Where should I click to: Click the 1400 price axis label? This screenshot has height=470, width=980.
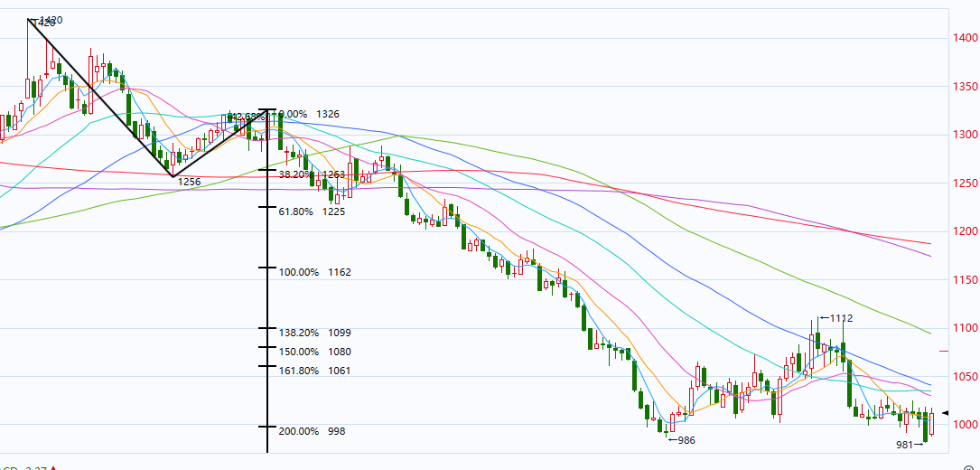[x=964, y=38]
